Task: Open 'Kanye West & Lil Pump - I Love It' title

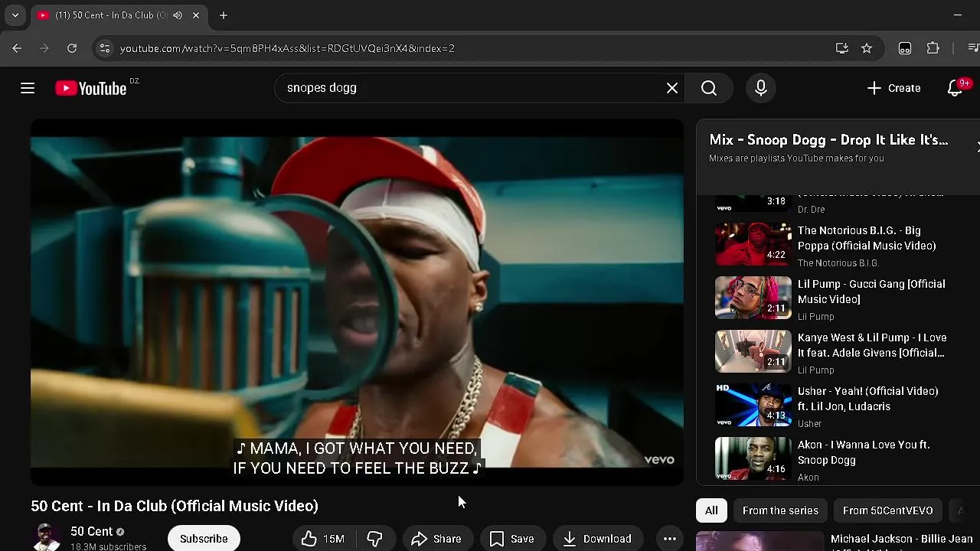Action: [872, 345]
